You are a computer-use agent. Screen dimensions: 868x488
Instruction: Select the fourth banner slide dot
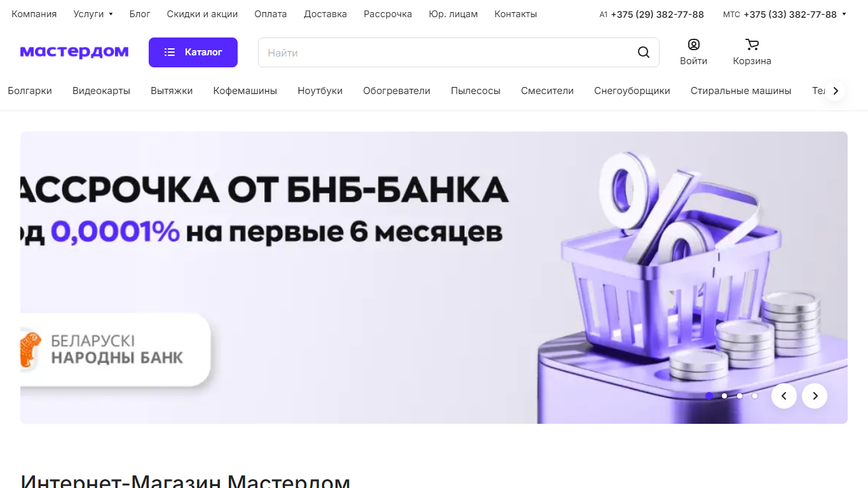[755, 396]
